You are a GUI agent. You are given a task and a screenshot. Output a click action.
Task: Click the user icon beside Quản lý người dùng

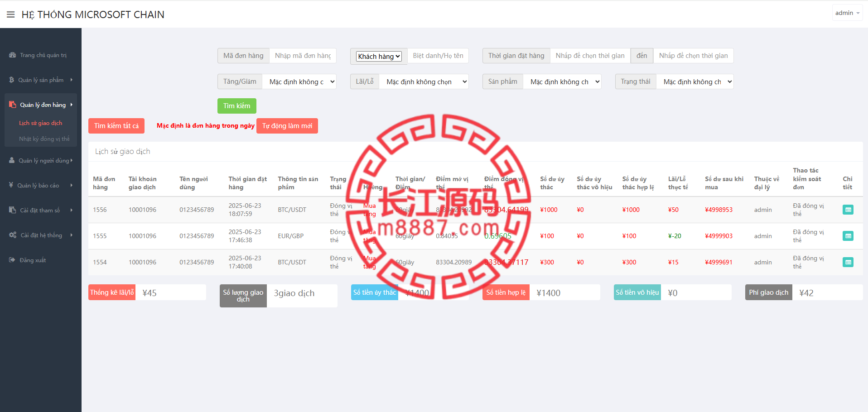12,160
